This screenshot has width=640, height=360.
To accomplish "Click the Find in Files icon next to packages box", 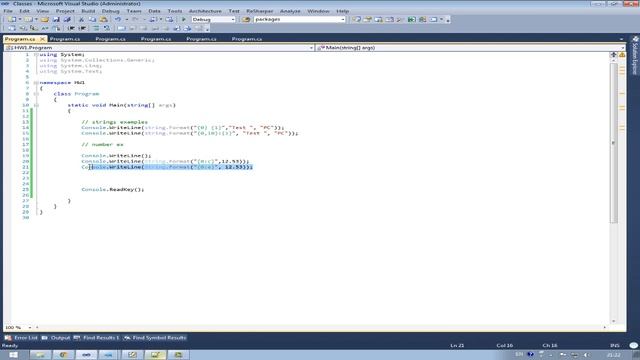I will (246, 19).
